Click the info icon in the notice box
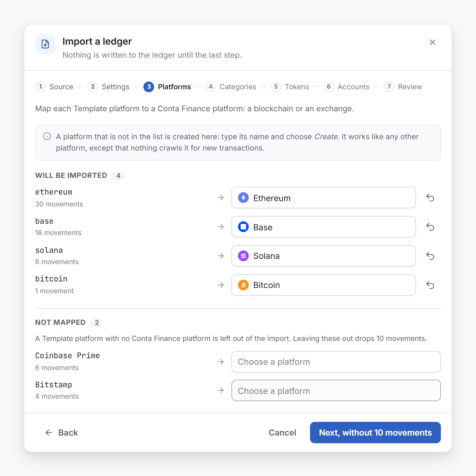This screenshot has height=476, width=476. (x=47, y=136)
